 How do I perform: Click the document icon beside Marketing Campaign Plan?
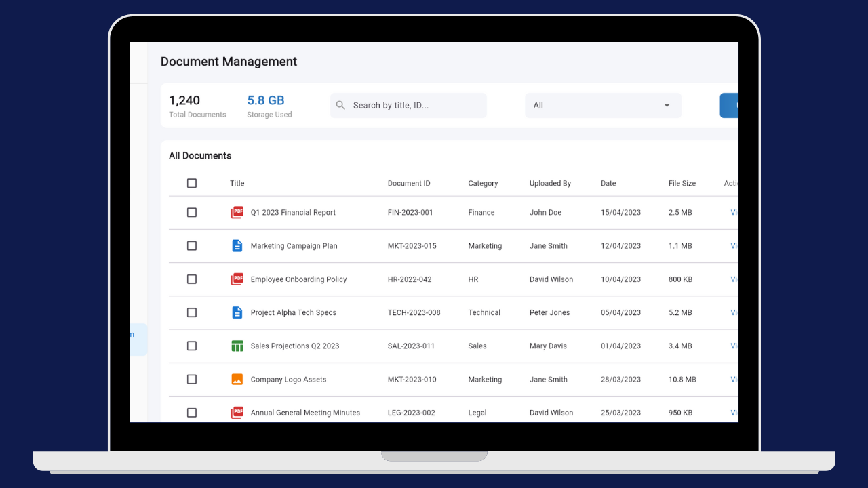(237, 245)
